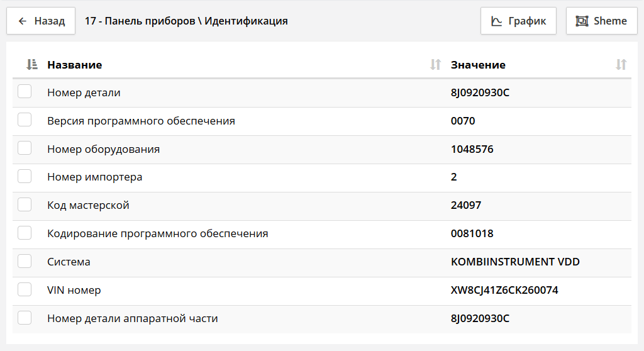Click the back arrow icon

(23, 21)
